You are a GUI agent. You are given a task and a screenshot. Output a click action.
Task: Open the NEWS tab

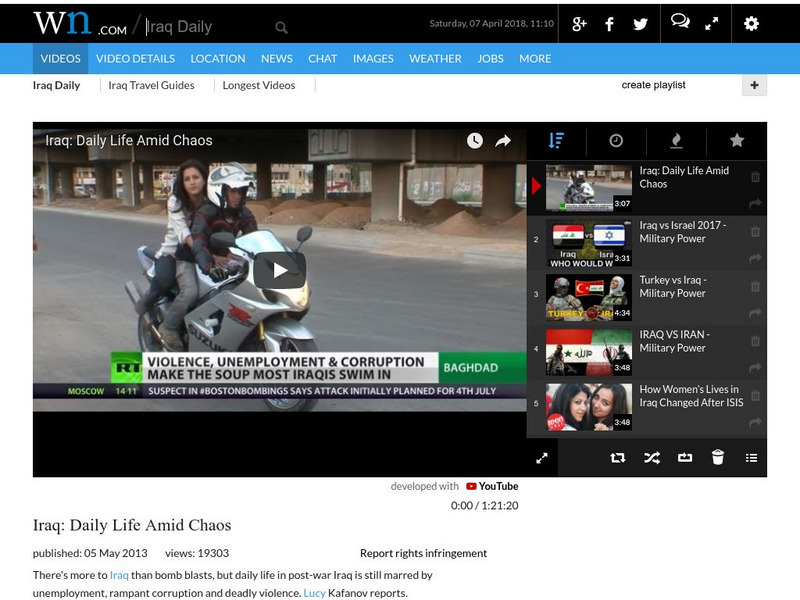click(277, 59)
